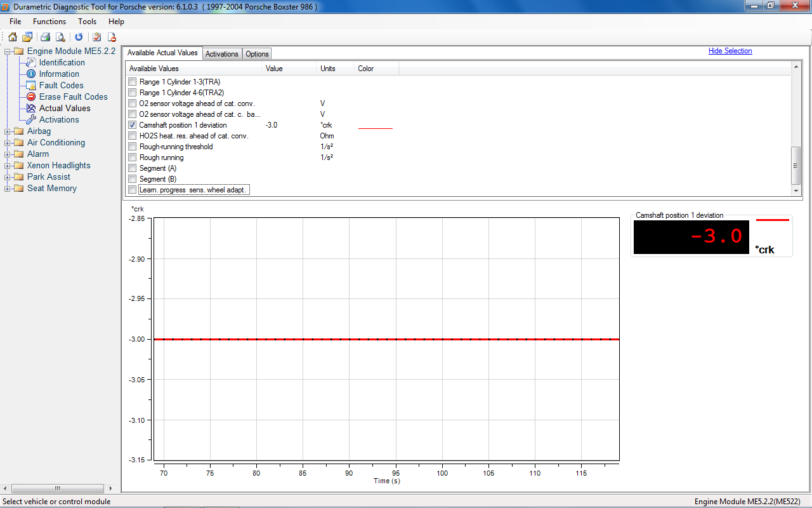
Task: Check the Rough running box
Action: click(132, 157)
